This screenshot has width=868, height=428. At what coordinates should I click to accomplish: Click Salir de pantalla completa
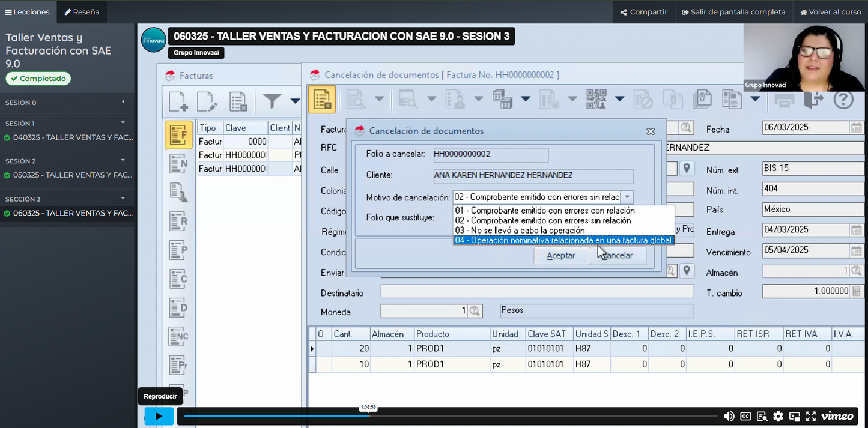(x=733, y=12)
